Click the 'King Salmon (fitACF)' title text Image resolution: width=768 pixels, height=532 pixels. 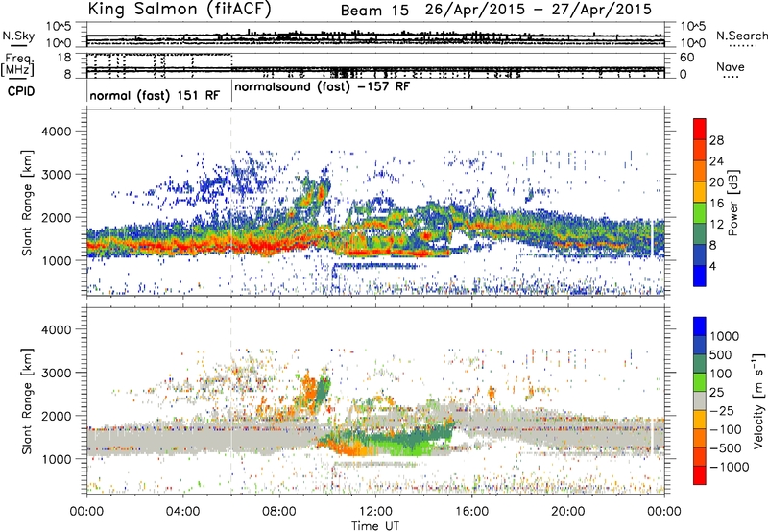click(180, 9)
